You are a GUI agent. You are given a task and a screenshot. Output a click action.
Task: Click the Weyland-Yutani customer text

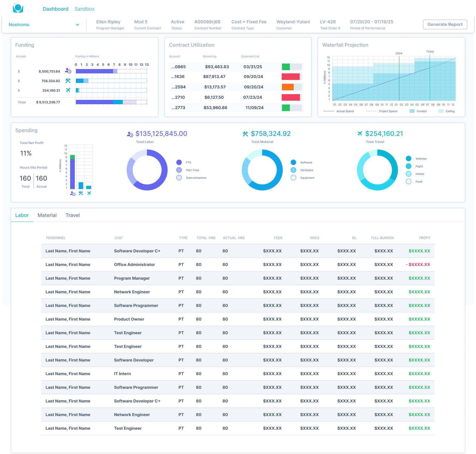pyautogui.click(x=293, y=22)
